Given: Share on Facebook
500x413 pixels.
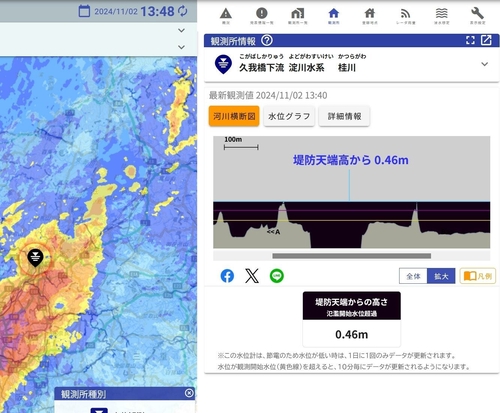Looking at the screenshot, I should pyautogui.click(x=227, y=276).
